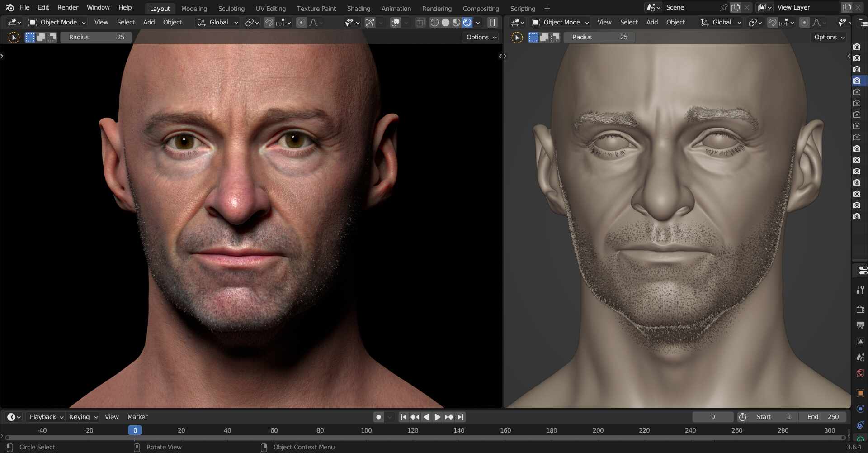Switch left viewport to rendered shading
The image size is (868, 453).
pyautogui.click(x=467, y=22)
